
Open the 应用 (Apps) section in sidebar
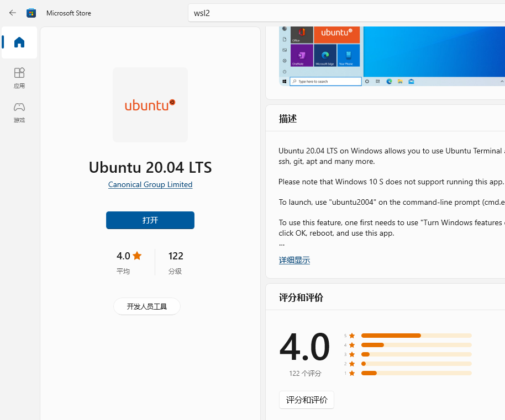(x=19, y=77)
